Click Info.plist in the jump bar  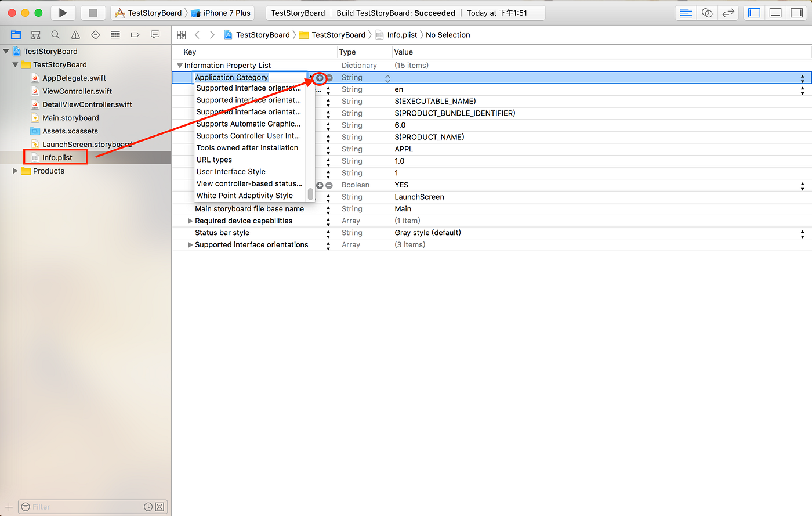396,35
